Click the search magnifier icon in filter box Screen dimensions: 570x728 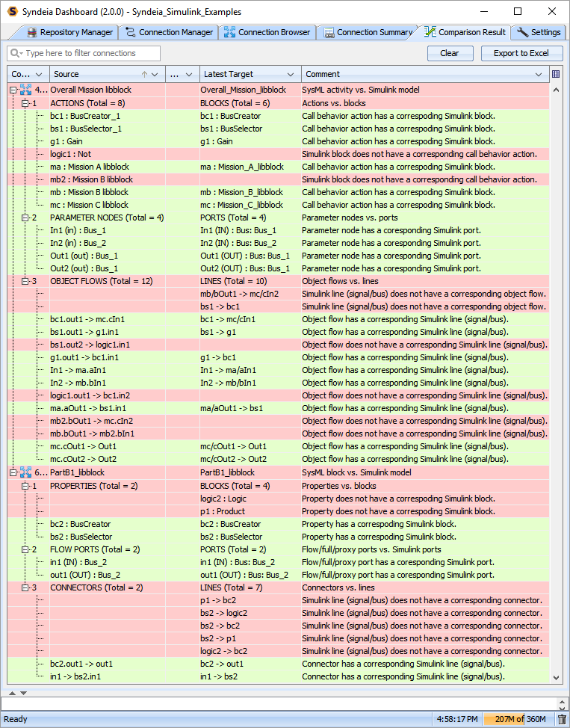click(x=15, y=53)
